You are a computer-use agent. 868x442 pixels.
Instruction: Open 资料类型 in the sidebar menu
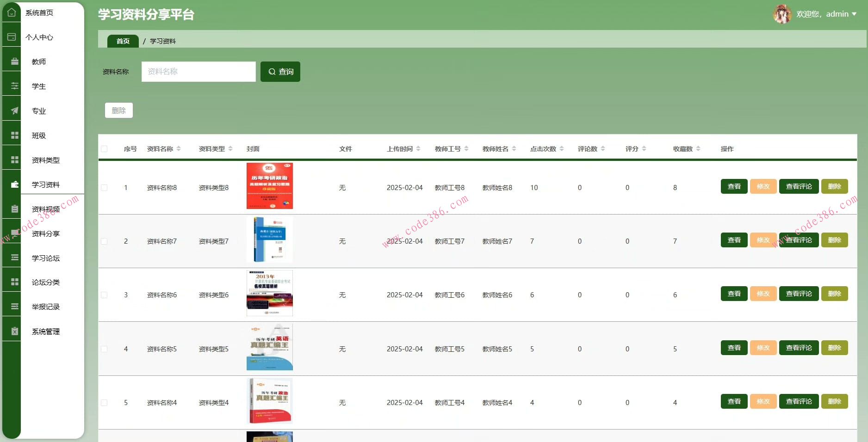(45, 160)
